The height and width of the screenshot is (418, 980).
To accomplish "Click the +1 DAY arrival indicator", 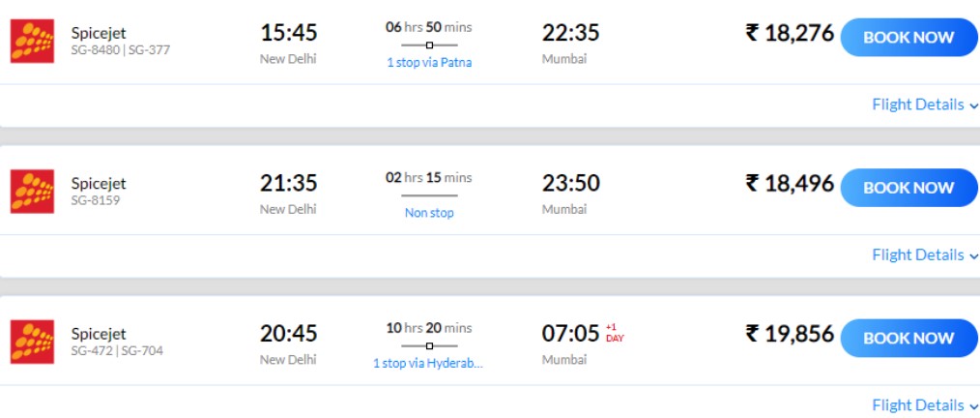I will 615,333.
